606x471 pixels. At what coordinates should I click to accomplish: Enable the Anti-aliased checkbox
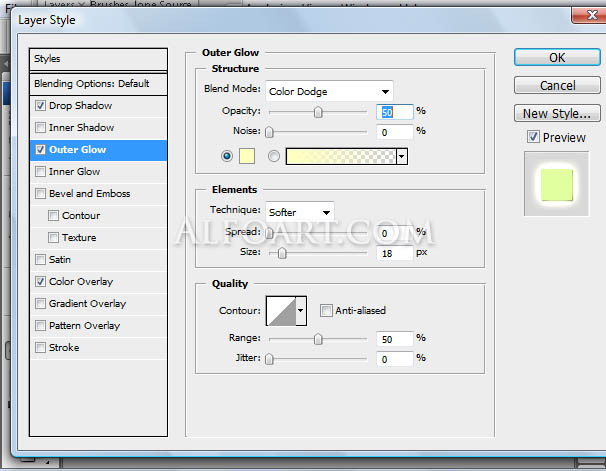[326, 310]
